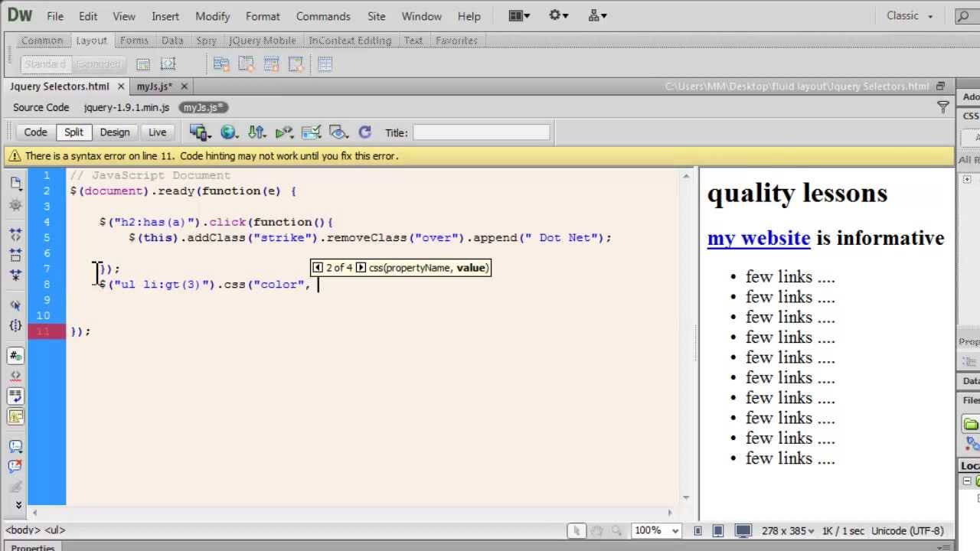Open the Multiscreen preview dropdown
The image size is (980, 551).
point(201,132)
